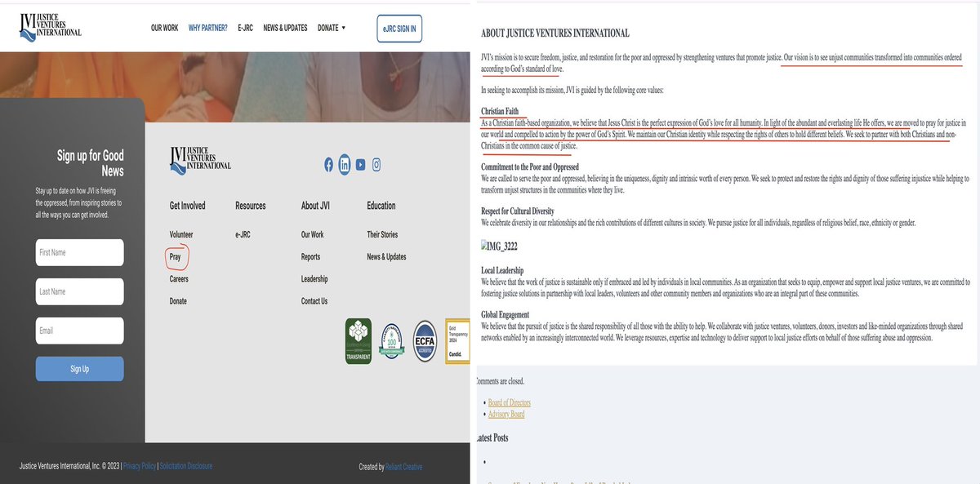Click the Comments are closed text
Viewport: 980px width, 484px height.
[x=501, y=381]
